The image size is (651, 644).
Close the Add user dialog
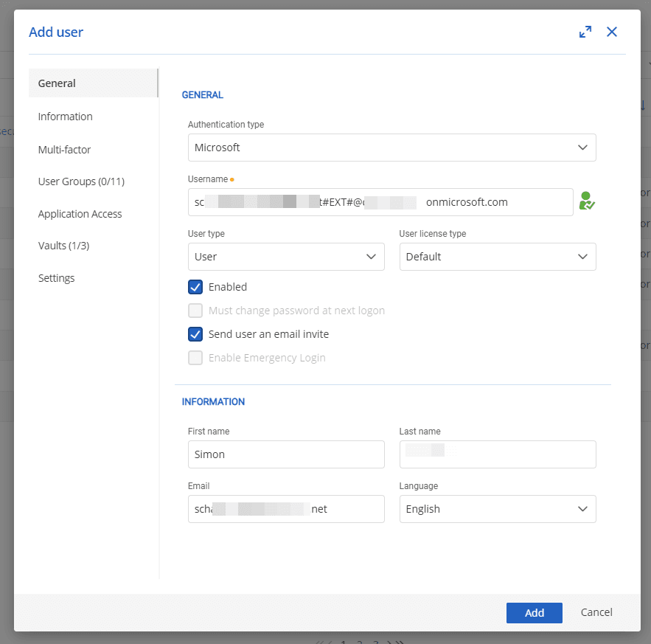[x=612, y=32]
